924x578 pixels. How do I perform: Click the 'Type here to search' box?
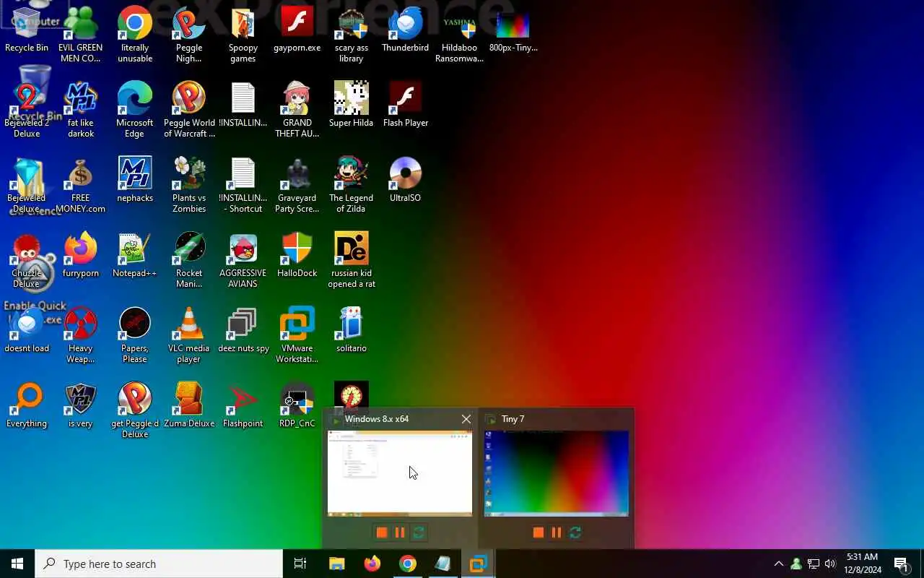tap(159, 564)
